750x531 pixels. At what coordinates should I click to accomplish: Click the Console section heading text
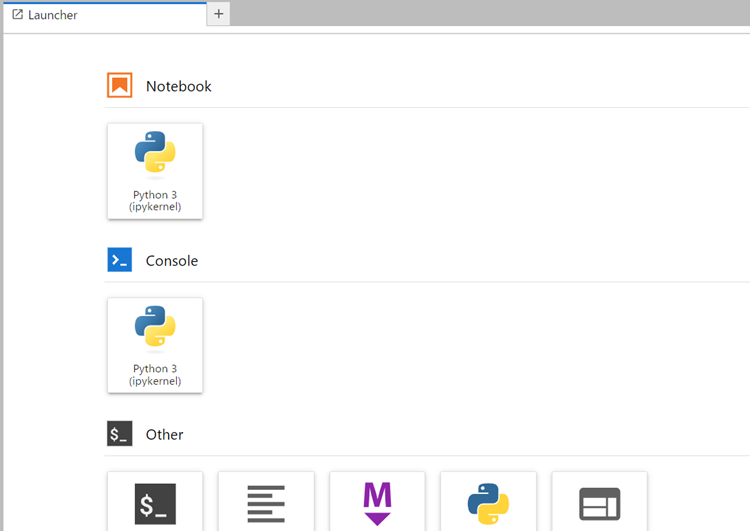click(x=172, y=261)
